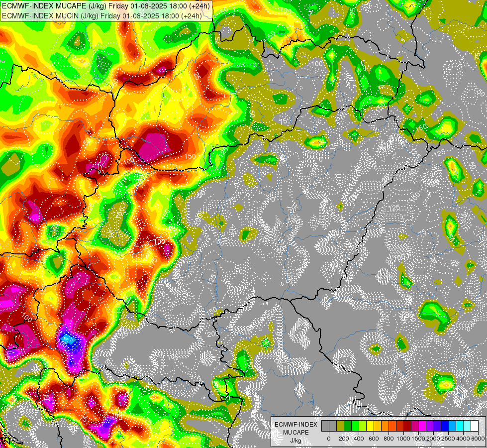This screenshot has width=487, height=448.
Task: Click the legend's MUCAPE label
Action: [296, 433]
